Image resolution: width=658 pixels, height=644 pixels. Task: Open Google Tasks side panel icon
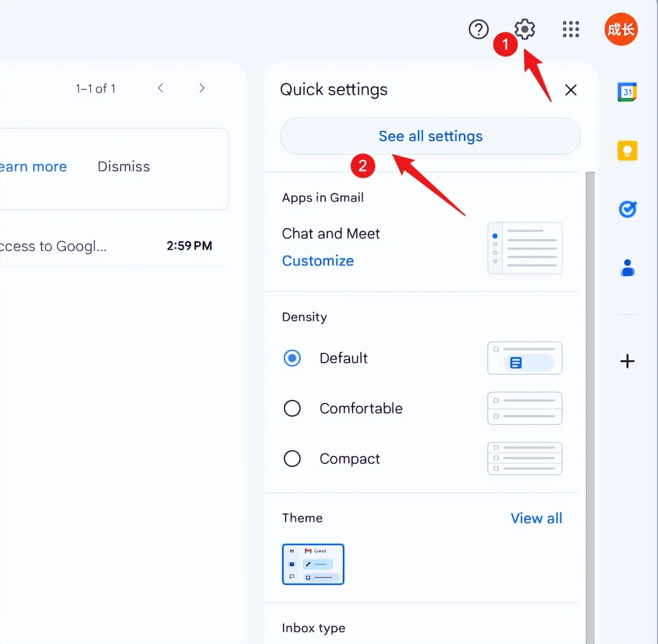click(627, 209)
